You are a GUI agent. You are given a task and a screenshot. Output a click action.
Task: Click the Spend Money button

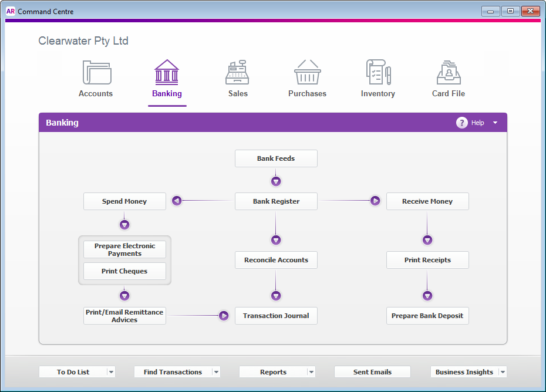[124, 201]
